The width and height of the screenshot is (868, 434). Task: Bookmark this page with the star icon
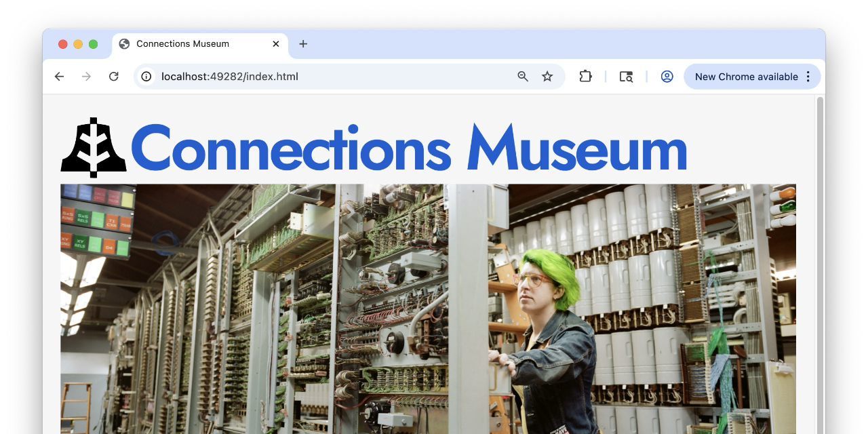[x=547, y=76]
